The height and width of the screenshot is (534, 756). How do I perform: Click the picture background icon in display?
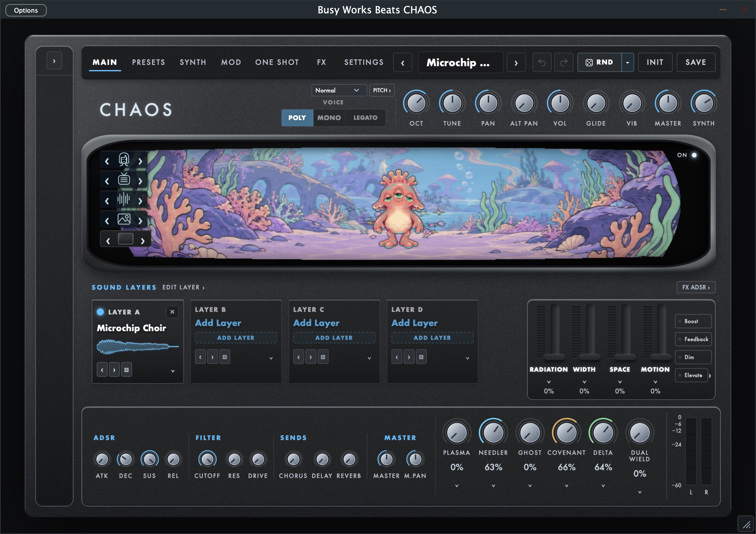pyautogui.click(x=124, y=219)
